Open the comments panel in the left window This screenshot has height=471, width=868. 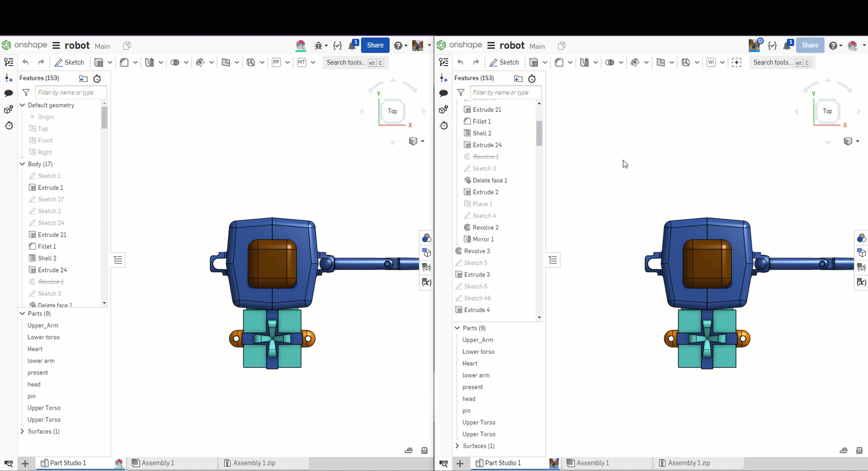tap(9, 93)
